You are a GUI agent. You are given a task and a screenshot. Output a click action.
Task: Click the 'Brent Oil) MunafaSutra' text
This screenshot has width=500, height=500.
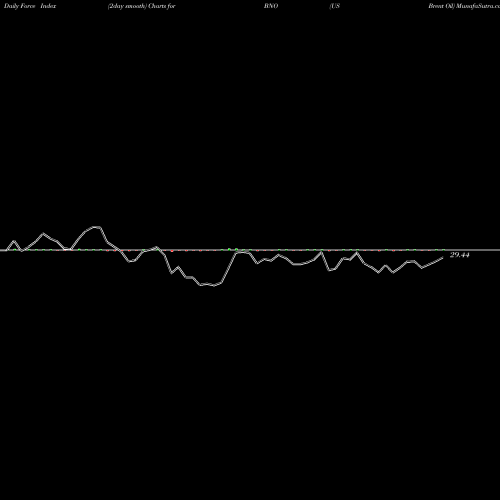click(464, 6)
